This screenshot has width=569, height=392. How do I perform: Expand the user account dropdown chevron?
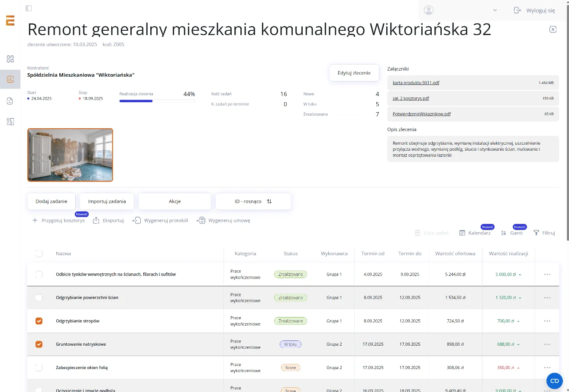[495, 10]
